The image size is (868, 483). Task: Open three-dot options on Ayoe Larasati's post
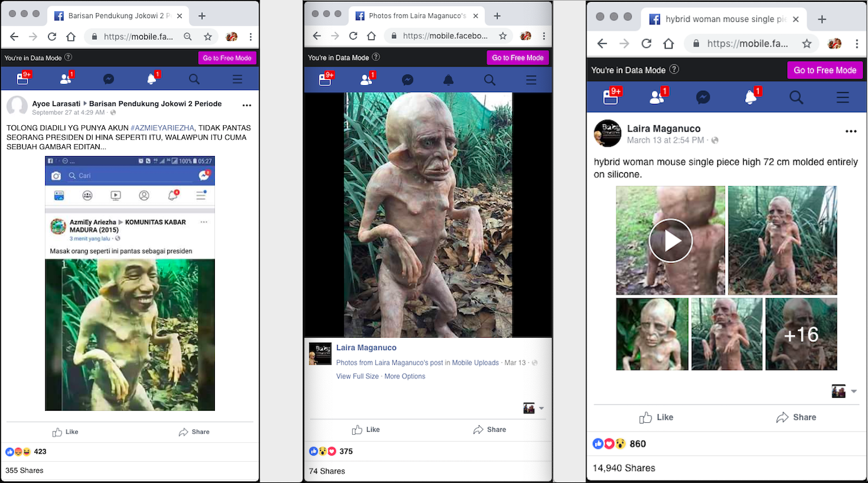pos(247,105)
